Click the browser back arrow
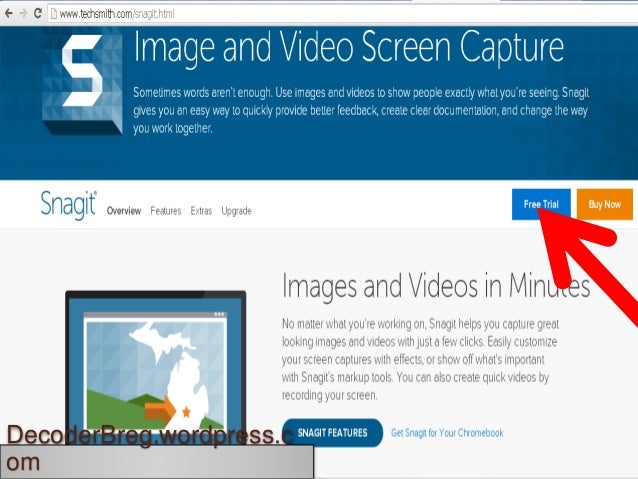Image resolution: width=638 pixels, height=479 pixels. point(9,13)
